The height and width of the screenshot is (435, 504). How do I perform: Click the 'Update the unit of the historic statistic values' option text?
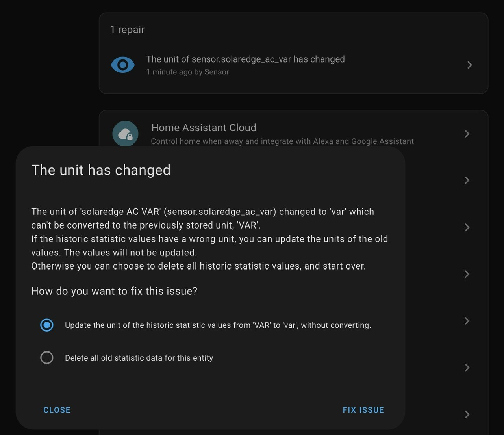click(x=218, y=325)
